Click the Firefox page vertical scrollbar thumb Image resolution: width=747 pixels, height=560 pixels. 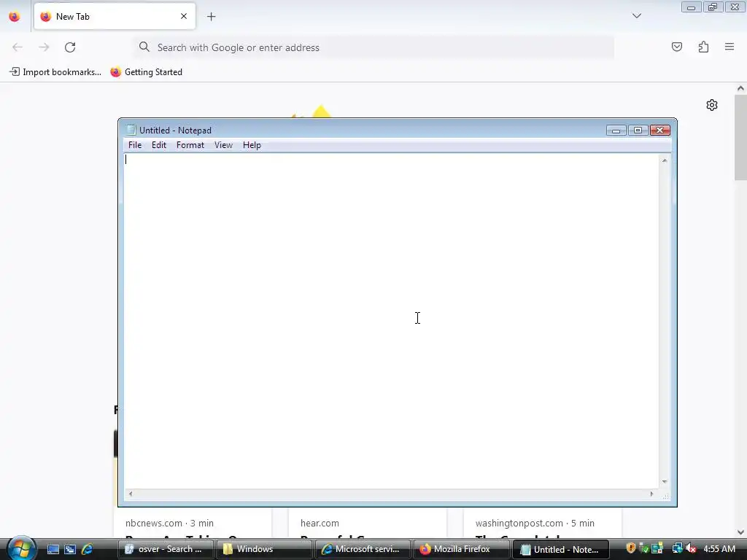(x=740, y=138)
